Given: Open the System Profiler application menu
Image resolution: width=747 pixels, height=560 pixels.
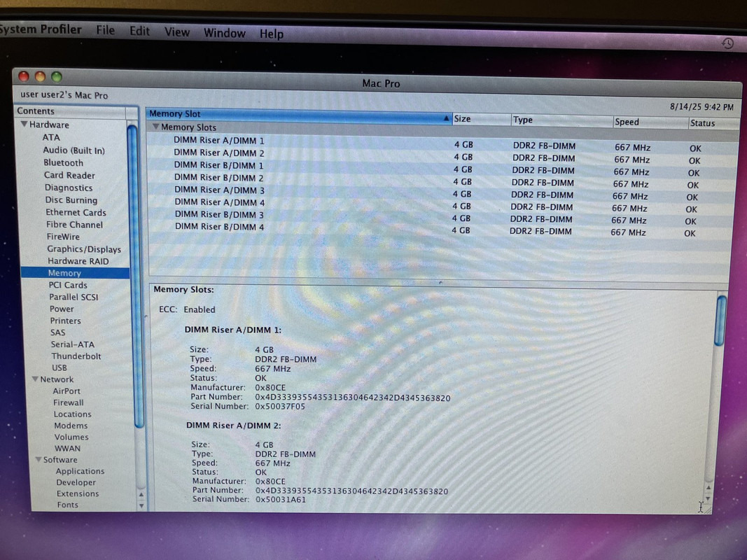Looking at the screenshot, I should (41, 29).
